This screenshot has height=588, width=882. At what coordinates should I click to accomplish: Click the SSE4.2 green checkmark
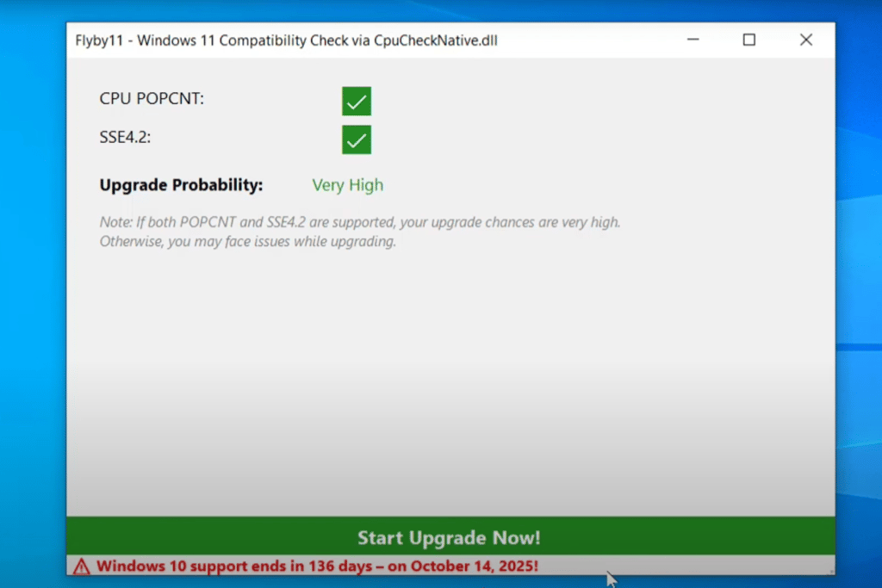[x=357, y=139]
